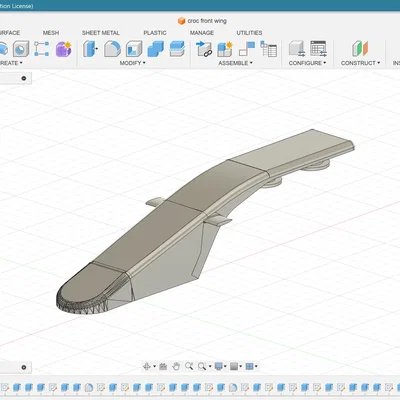Open the parameters table icon in Configure
The image size is (400, 400).
pos(318,49)
